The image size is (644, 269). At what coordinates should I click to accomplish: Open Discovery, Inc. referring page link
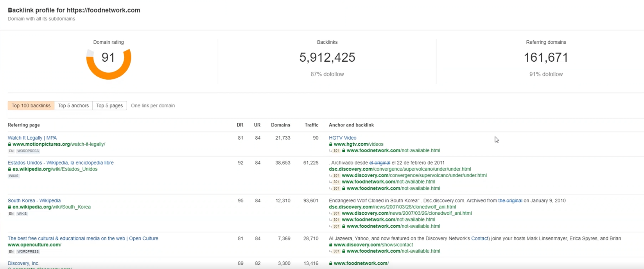[x=23, y=264]
